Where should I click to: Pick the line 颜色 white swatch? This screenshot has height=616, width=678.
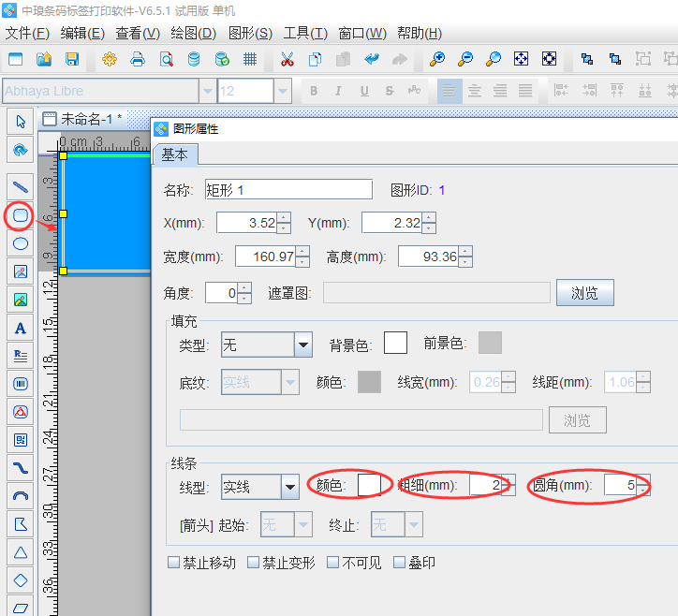pyautogui.click(x=369, y=485)
